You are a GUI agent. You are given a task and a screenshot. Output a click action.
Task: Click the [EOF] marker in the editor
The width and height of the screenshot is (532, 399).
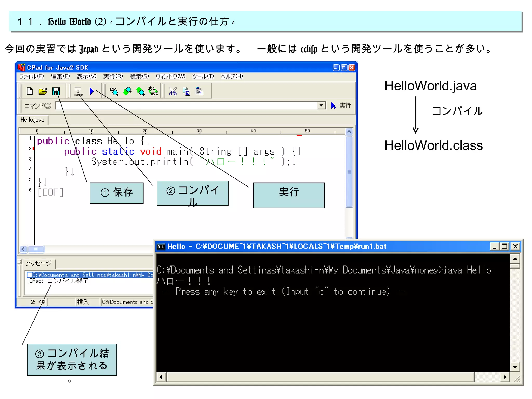click(50, 192)
